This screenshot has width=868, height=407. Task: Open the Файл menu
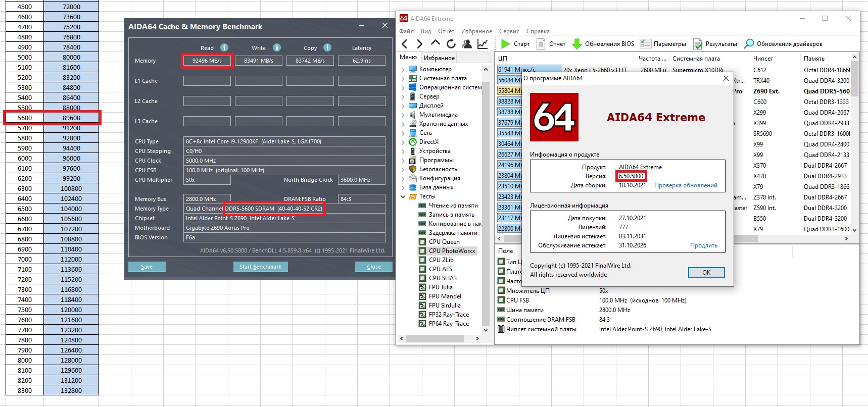406,31
